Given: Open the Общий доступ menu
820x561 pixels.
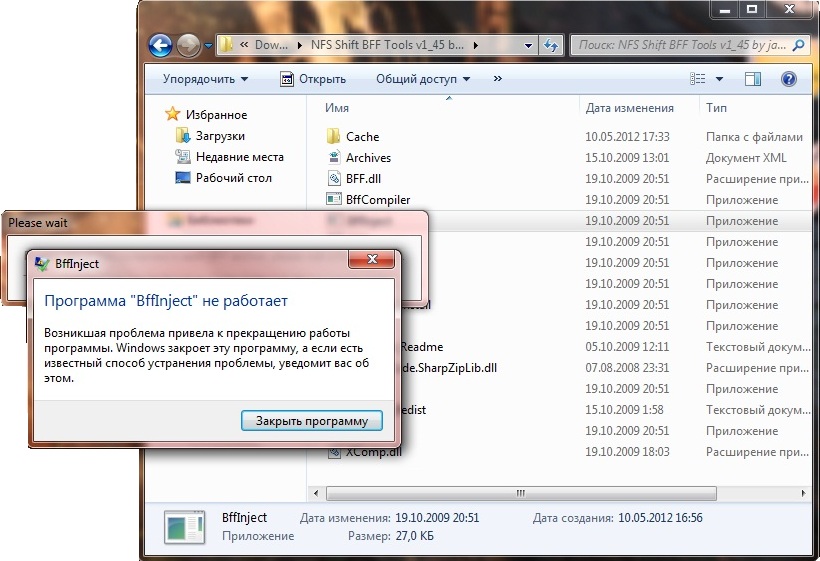Looking at the screenshot, I should [x=423, y=79].
